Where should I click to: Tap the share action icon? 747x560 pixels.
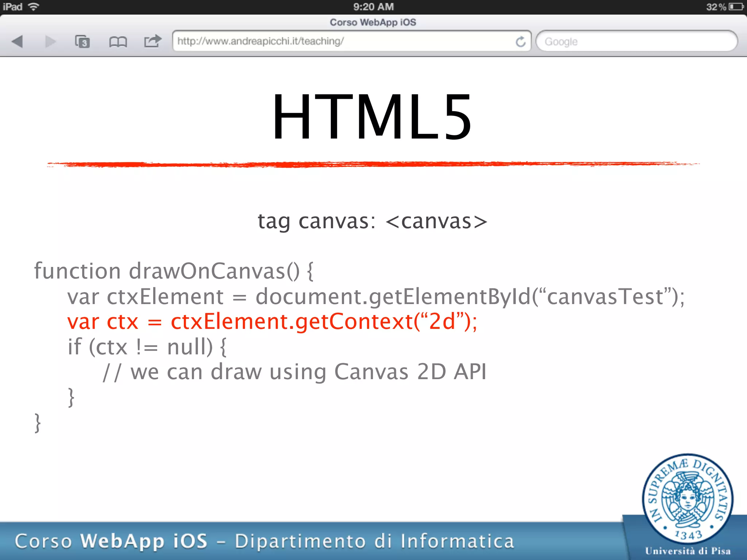[153, 41]
